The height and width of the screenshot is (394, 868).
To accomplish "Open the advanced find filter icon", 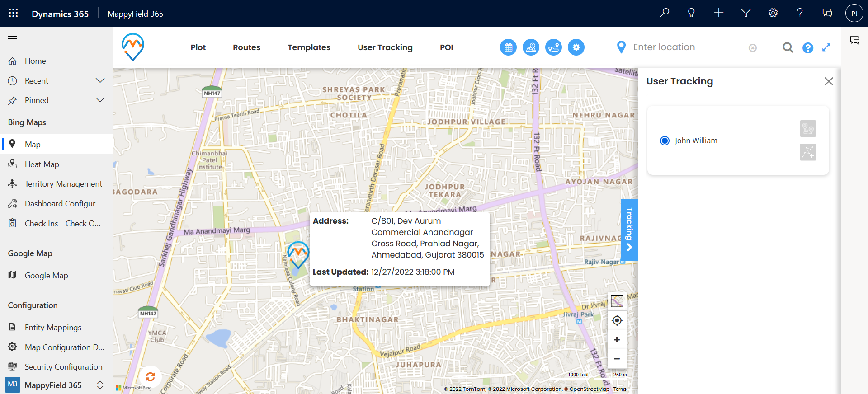I will (x=746, y=13).
